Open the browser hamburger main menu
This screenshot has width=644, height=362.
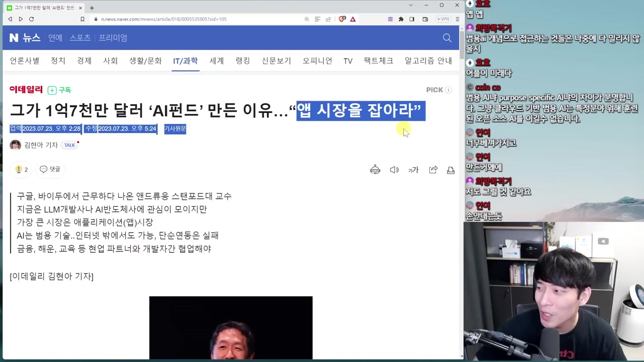(457, 19)
